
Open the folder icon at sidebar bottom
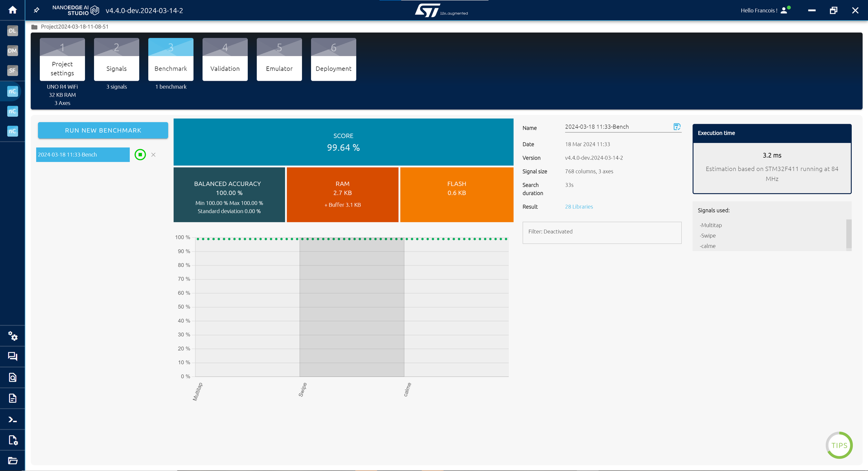(x=13, y=461)
